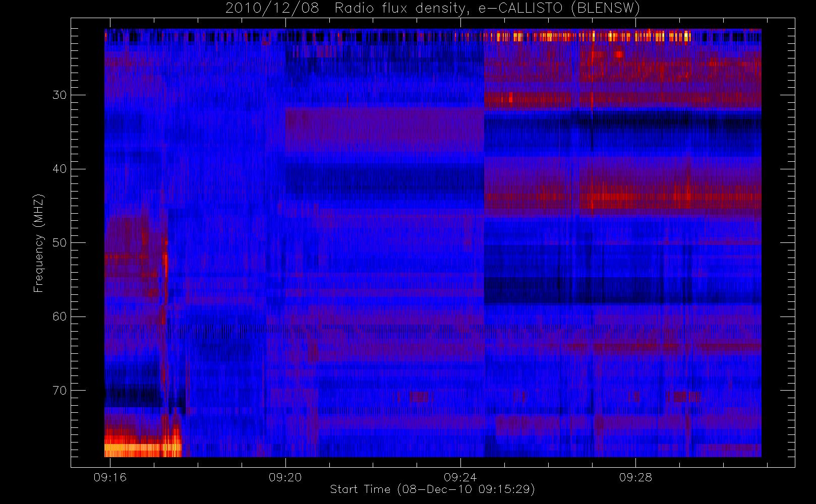Select the 'e-CALLISTO (BLENSW)' title text
816x504 pixels.
pos(559,8)
